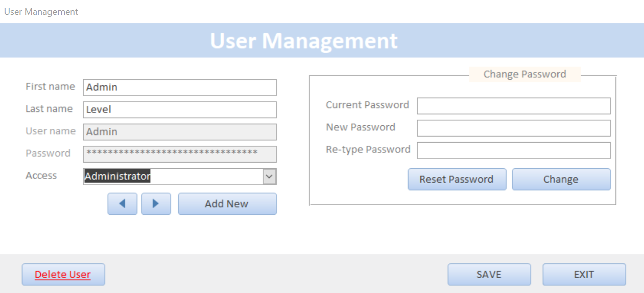Click the red Delete User link
This screenshot has height=293, width=644.
[63, 275]
